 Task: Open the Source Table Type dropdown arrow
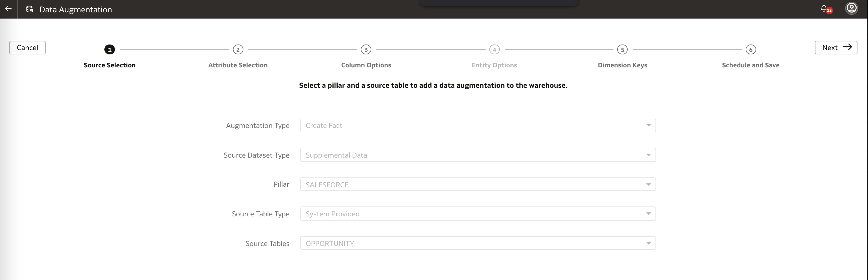(x=648, y=214)
